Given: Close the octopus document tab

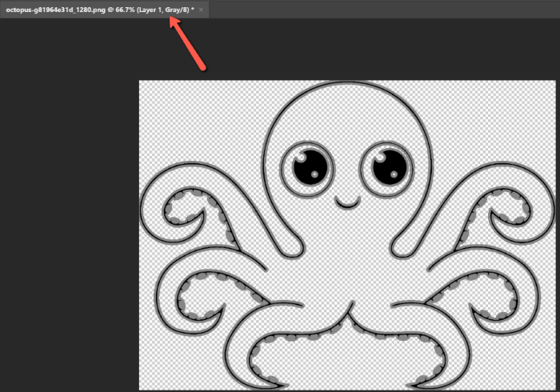Looking at the screenshot, I should click(202, 9).
